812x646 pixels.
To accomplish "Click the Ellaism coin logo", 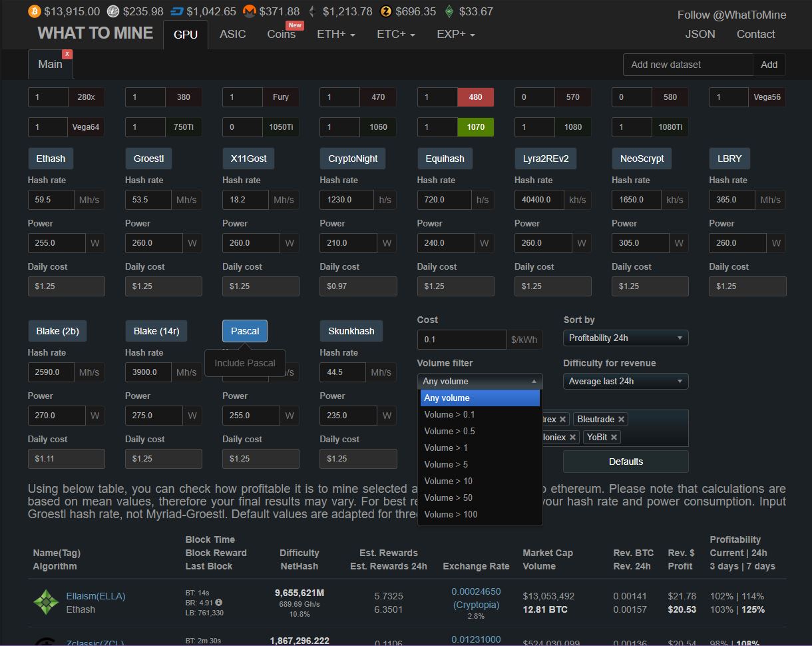I will (x=46, y=601).
